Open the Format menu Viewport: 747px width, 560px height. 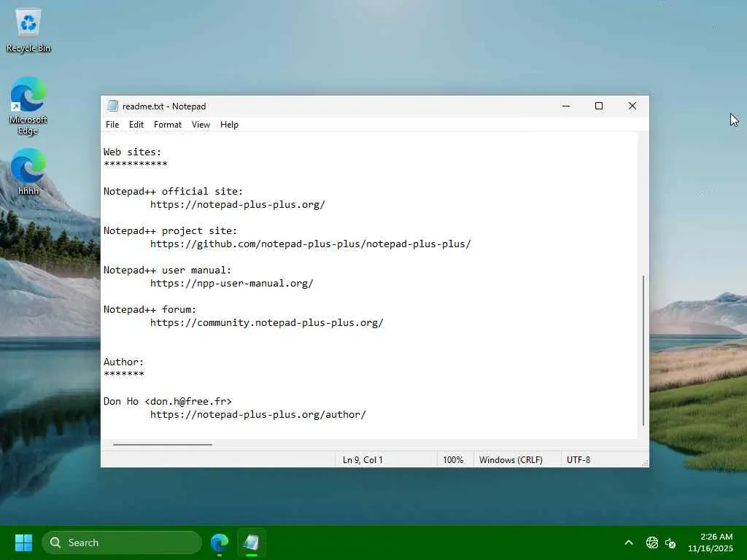click(x=168, y=124)
